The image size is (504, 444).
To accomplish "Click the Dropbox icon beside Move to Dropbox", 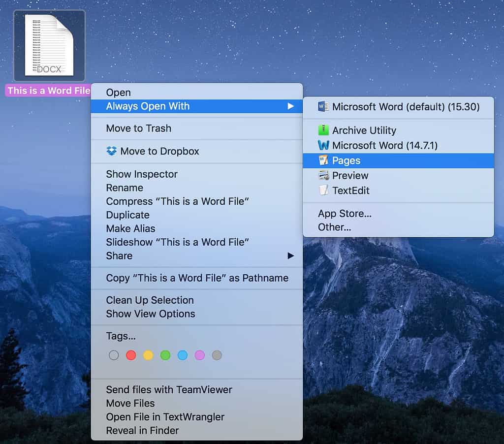I will 112,152.
